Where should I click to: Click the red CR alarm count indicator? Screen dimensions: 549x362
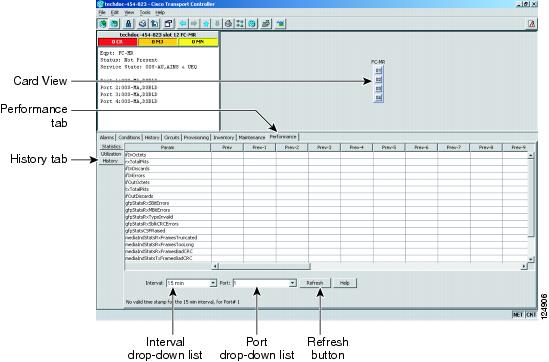[x=118, y=42]
